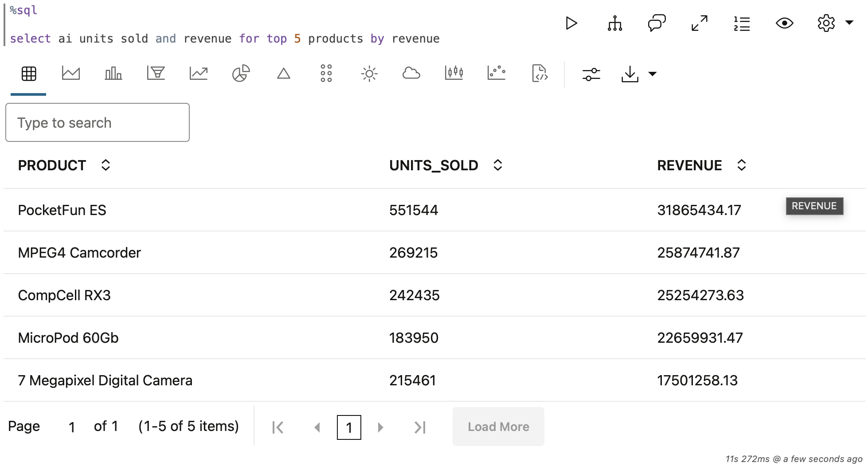The width and height of the screenshot is (868, 470).
Task: Click the REVENUE column header
Action: pyautogui.click(x=689, y=165)
